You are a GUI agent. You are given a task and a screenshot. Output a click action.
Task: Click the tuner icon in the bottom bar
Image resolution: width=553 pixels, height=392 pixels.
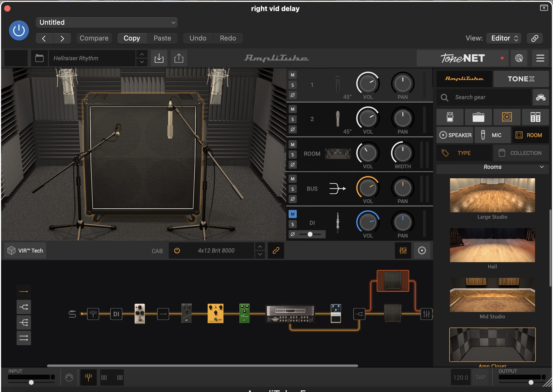coord(88,377)
